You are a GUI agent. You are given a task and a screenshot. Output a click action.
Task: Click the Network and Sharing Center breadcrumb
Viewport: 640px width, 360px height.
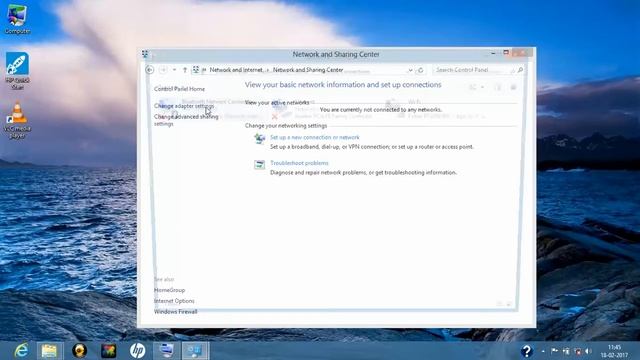[308, 70]
